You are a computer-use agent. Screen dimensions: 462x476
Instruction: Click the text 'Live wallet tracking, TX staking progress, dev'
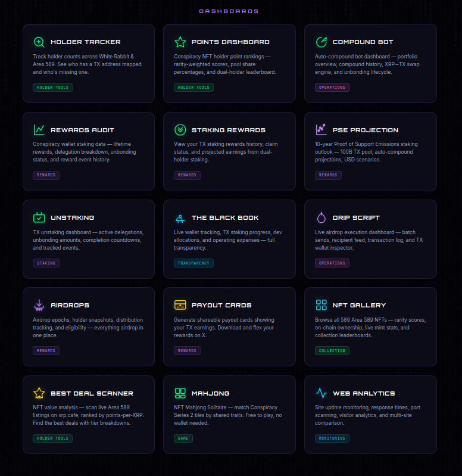(x=228, y=232)
